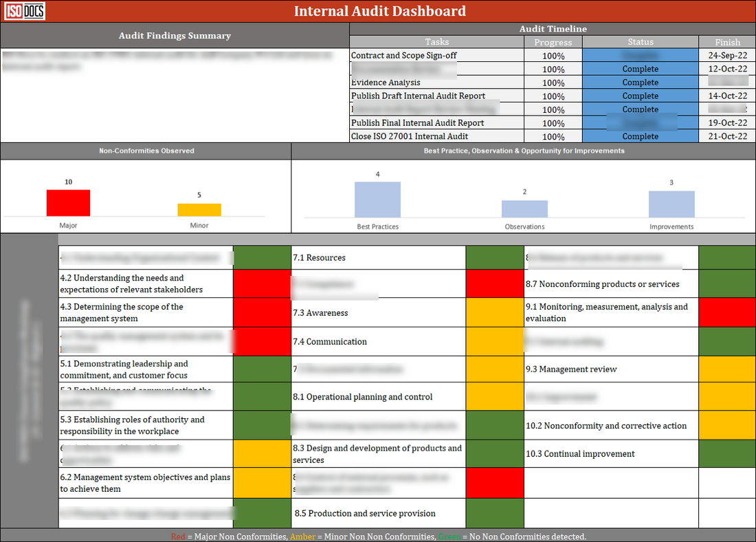Open the Status column header
This screenshot has height=542, width=756.
[640, 42]
